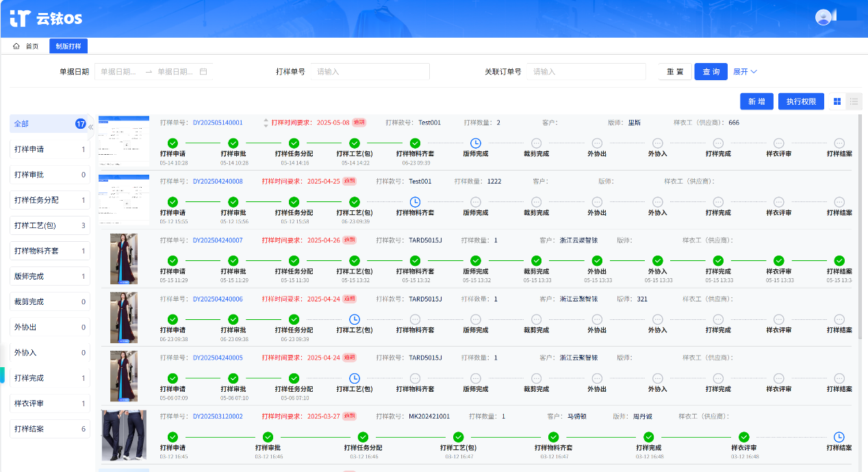
Task: Expand more filters with 展开
Action: click(x=745, y=71)
